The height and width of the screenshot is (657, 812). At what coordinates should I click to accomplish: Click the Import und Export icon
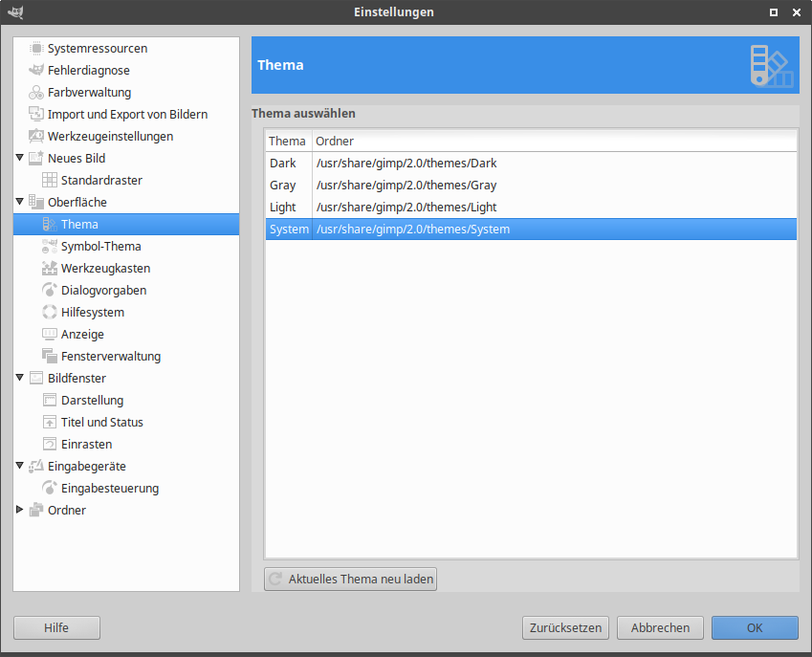(x=36, y=114)
